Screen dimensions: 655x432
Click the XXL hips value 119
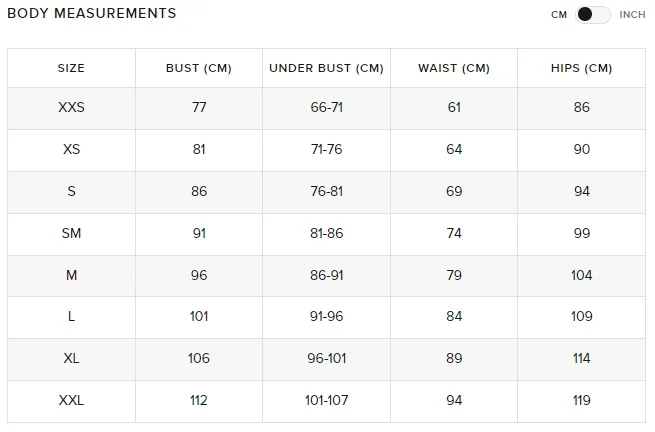pos(581,400)
